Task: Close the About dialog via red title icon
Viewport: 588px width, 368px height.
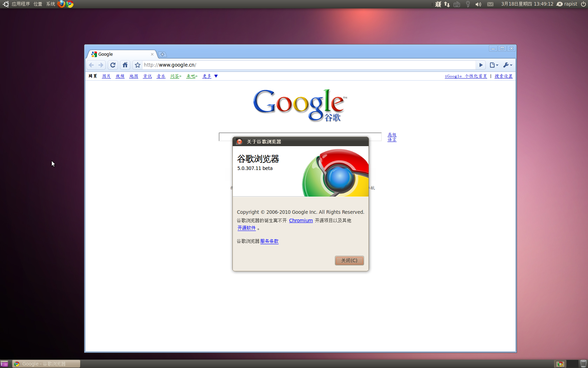Action: 239,142
